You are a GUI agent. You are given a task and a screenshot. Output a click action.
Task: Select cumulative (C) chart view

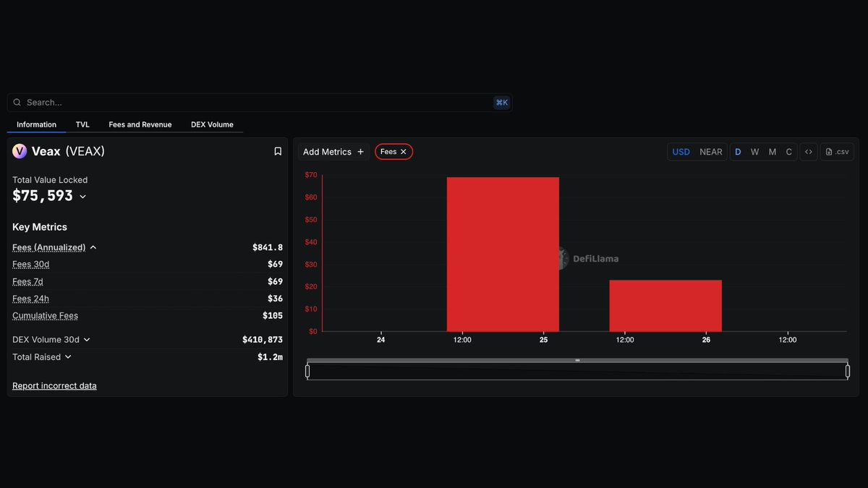[x=788, y=152]
